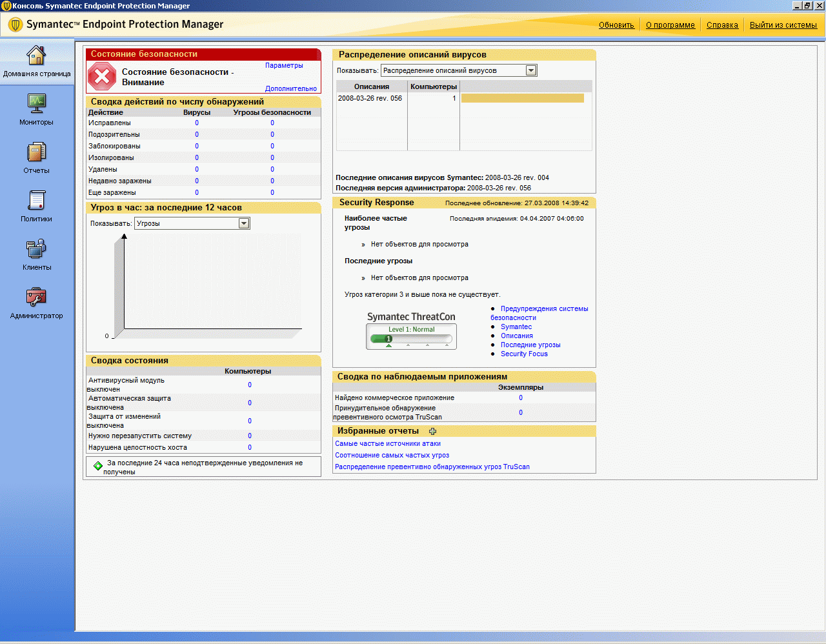Switch to the Клиенты clients section
The image size is (826, 644).
coord(36,255)
